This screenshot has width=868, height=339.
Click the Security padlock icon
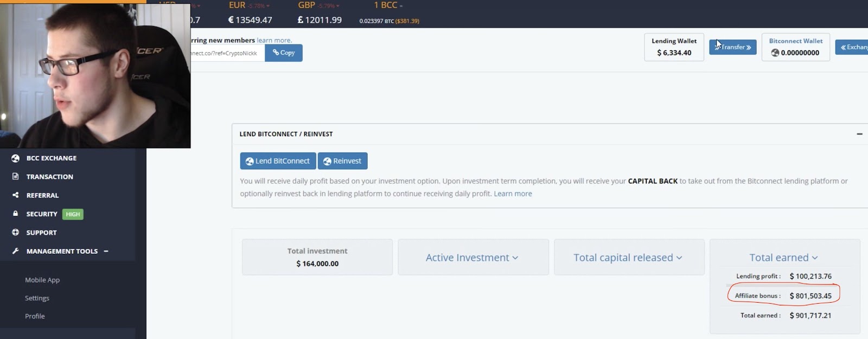[15, 214]
